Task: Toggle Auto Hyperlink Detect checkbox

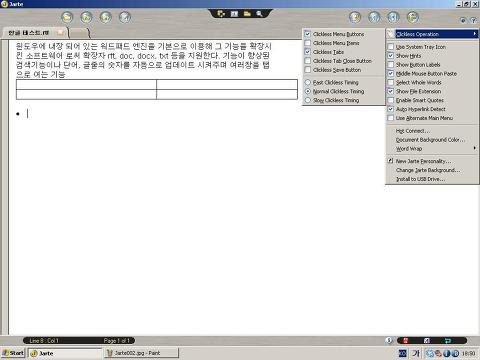Action: (x=391, y=109)
